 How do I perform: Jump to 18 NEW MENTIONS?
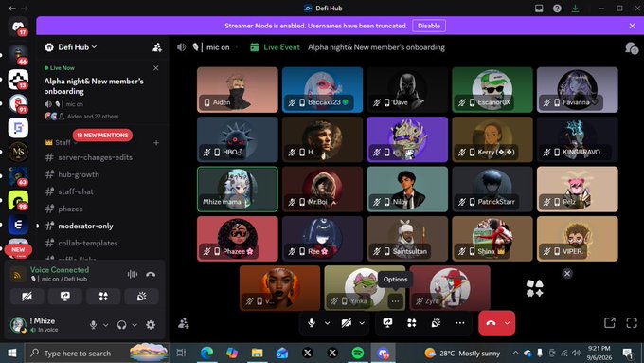click(x=102, y=135)
